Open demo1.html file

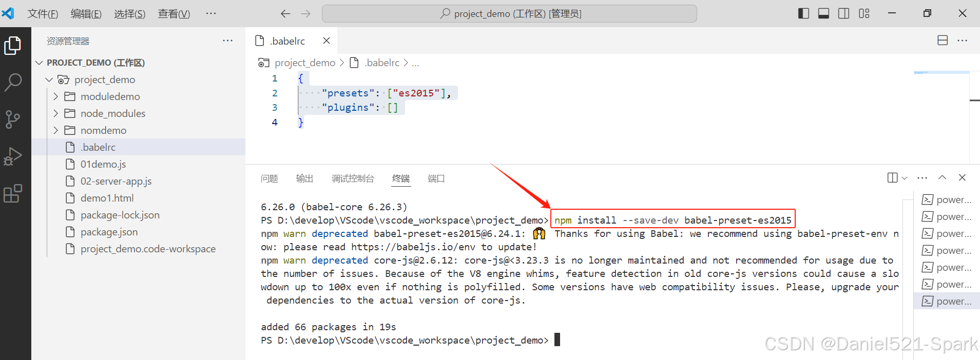[x=139, y=198]
